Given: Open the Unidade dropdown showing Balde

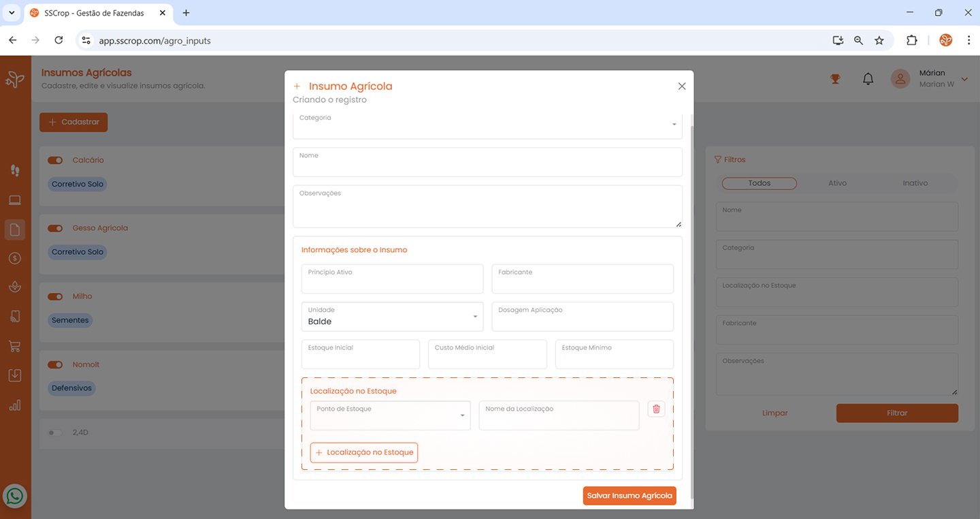Looking at the screenshot, I should (x=392, y=317).
